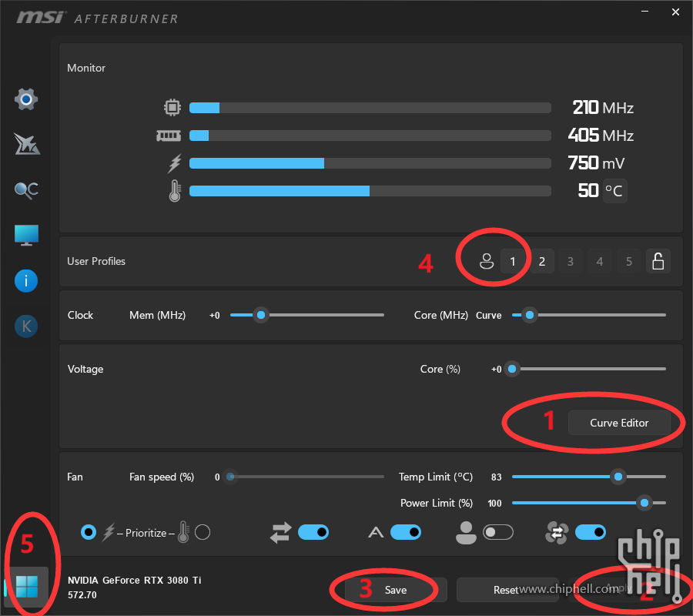Toggle the link switch beside arrows icon

coord(313,533)
